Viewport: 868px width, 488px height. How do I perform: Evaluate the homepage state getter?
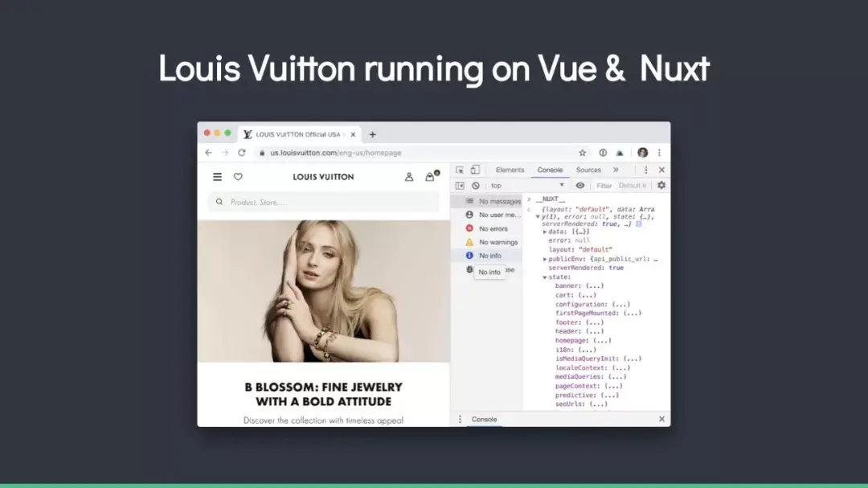602,341
